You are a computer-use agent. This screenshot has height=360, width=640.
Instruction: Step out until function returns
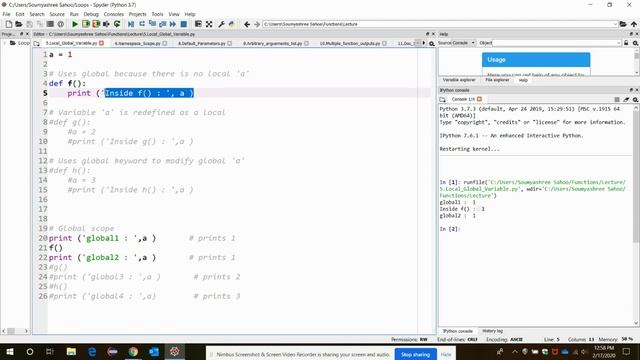(162, 24)
